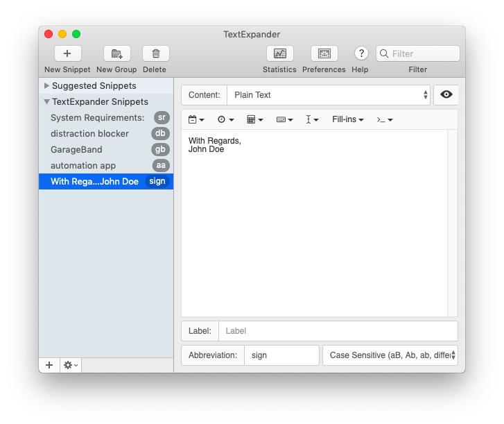Screen dimensions: 504x424
Task: Close the TextExpander window
Action: [x=49, y=34]
